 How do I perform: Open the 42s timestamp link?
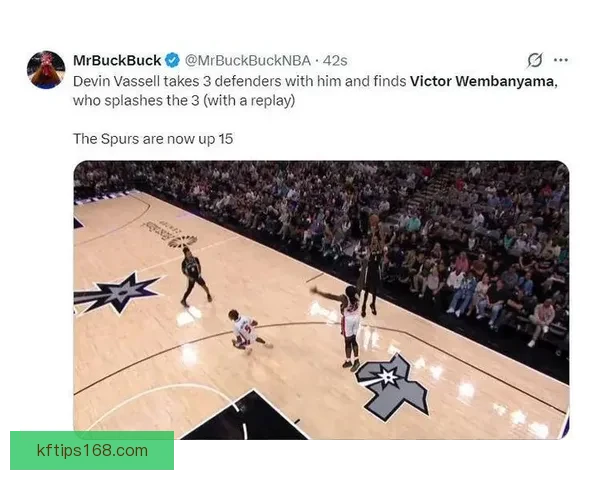pyautogui.click(x=335, y=61)
